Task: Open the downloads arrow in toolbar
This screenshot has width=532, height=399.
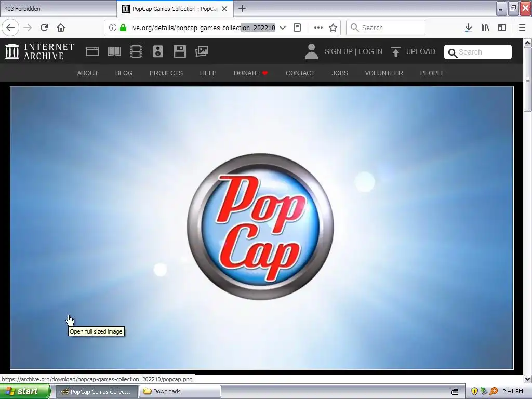Action: 469,28
